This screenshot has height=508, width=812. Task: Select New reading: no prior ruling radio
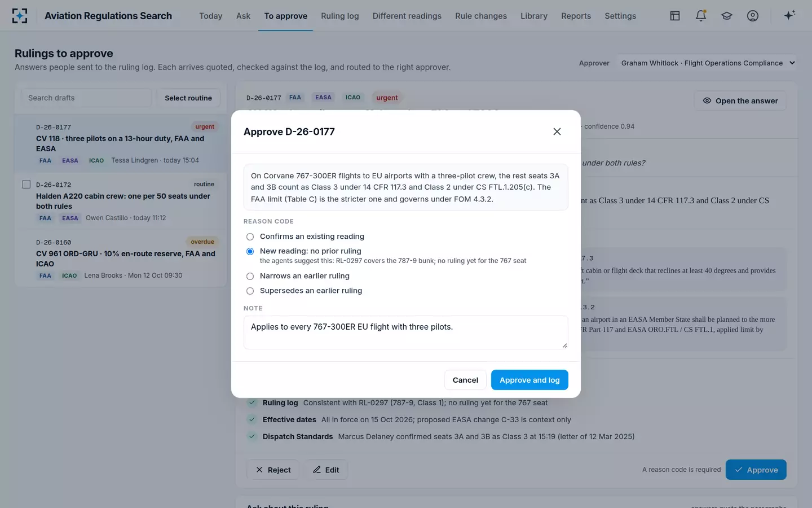(x=250, y=251)
